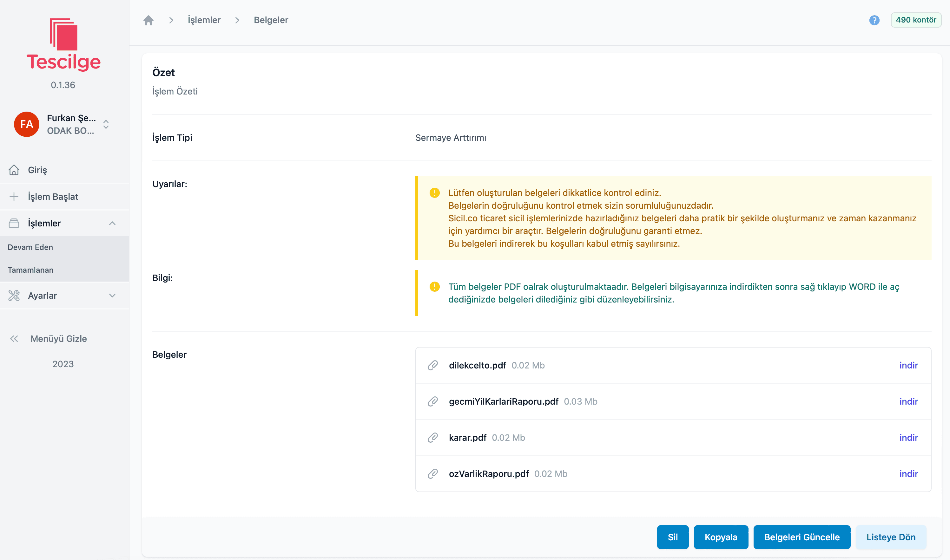Click the yellow warning icon in Uyarılar
950x560 pixels.
pyautogui.click(x=435, y=193)
